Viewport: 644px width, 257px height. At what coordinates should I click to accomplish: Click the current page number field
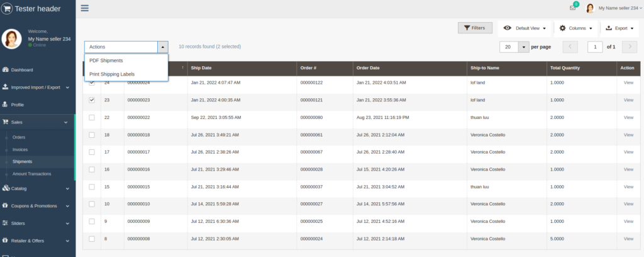[x=594, y=47]
